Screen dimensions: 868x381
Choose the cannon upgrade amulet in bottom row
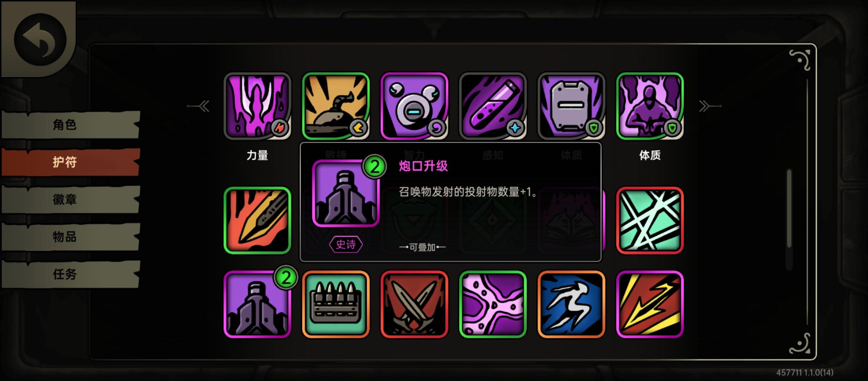[x=257, y=304]
